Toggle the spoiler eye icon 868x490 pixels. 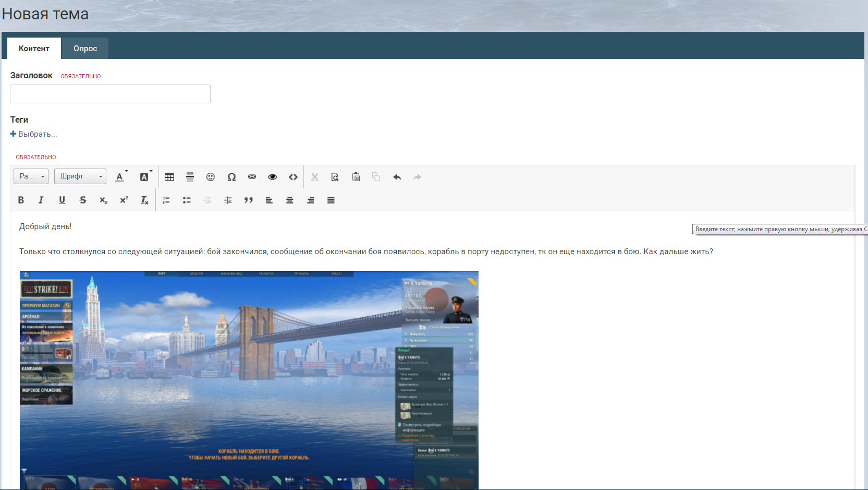click(272, 177)
